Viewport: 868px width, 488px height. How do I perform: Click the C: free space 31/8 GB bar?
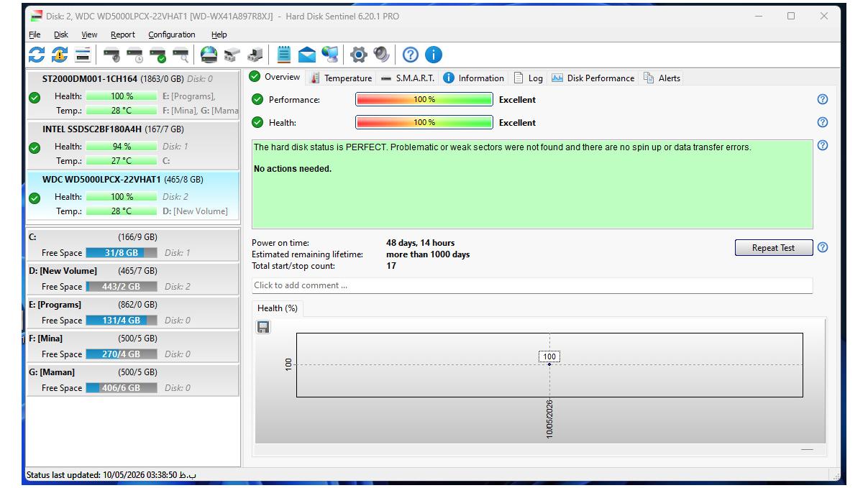pyautogui.click(x=122, y=253)
